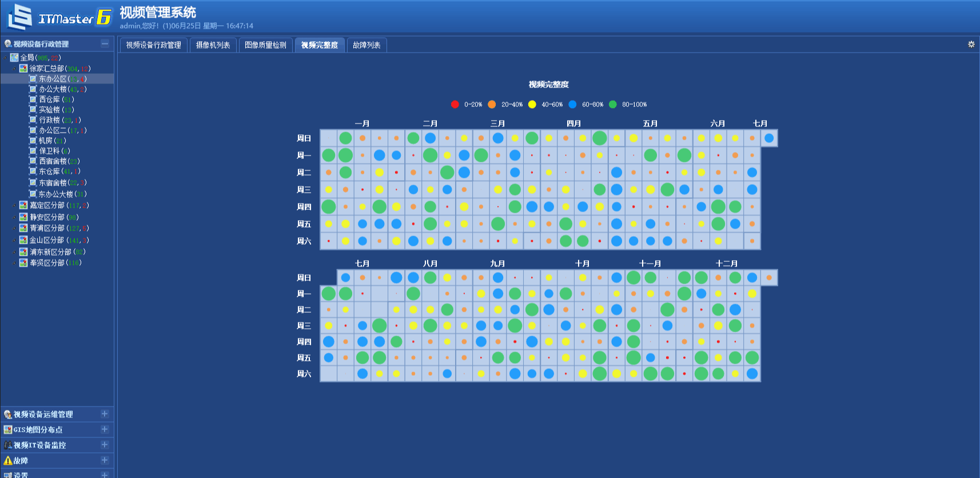Click the green 80-100% legend circle
Viewport: 980px width, 478px height.
coord(613,104)
